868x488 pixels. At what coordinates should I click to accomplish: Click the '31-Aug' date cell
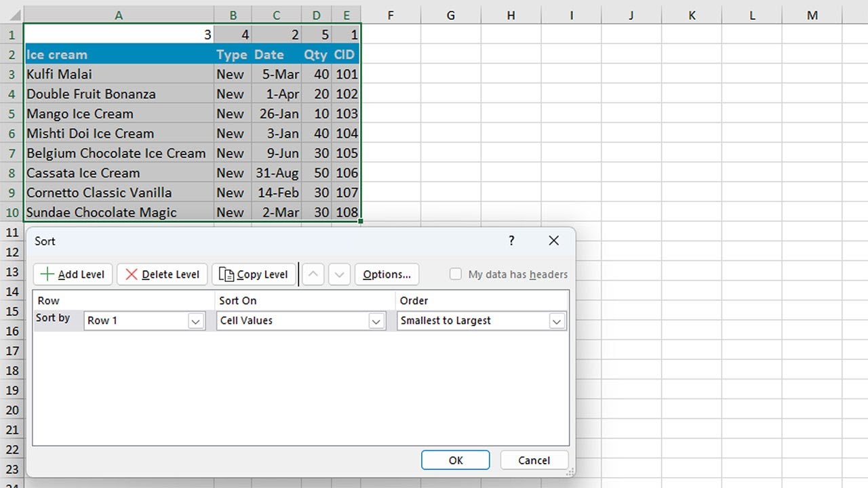pyautogui.click(x=277, y=172)
